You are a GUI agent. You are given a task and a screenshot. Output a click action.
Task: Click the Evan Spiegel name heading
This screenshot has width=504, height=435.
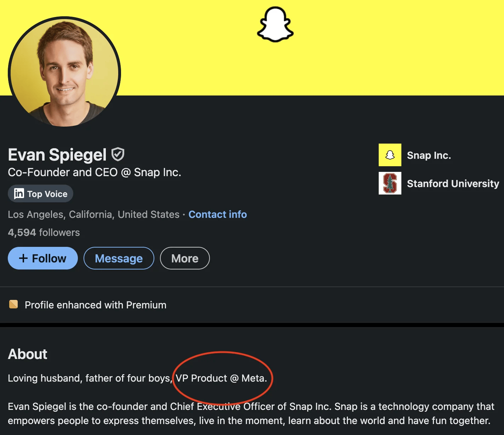coord(57,155)
